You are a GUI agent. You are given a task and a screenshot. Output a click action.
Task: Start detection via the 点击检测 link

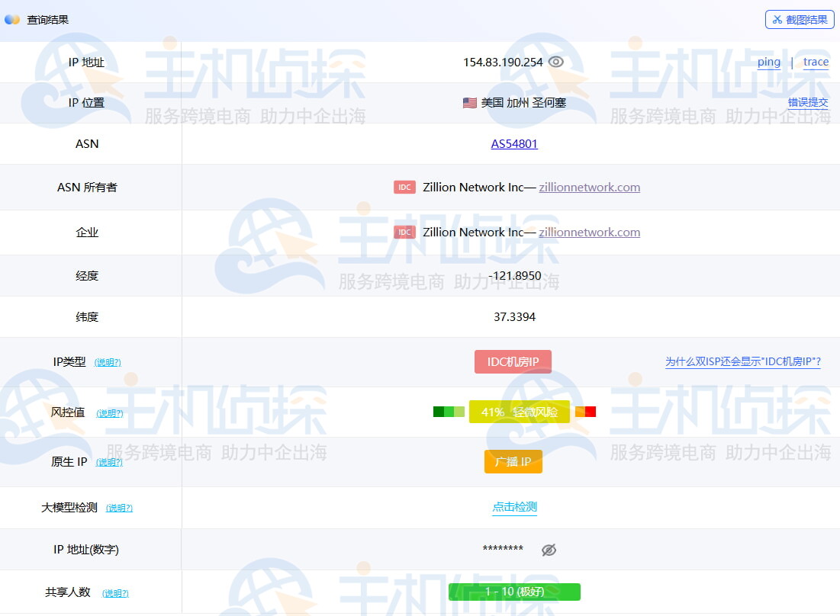[514, 506]
